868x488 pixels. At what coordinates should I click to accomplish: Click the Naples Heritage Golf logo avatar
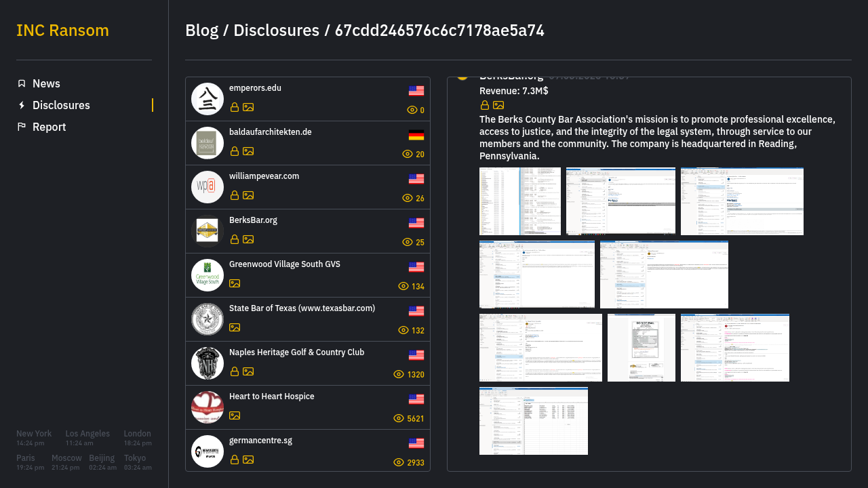[208, 363]
